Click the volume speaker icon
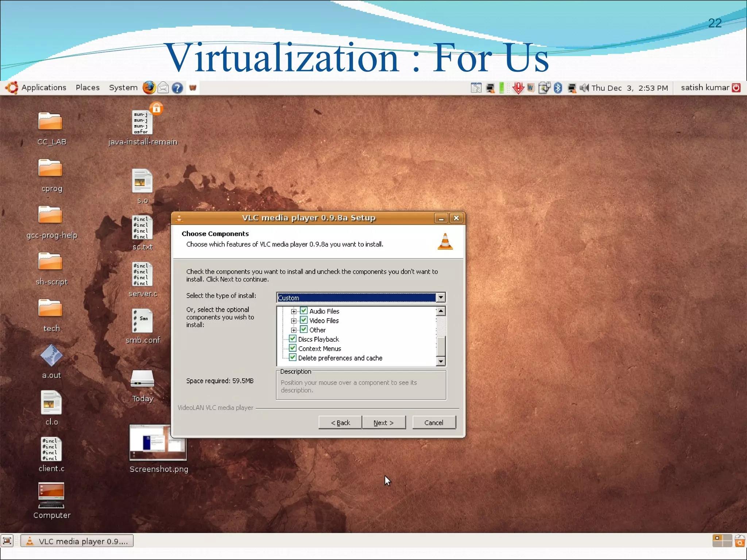 (584, 88)
